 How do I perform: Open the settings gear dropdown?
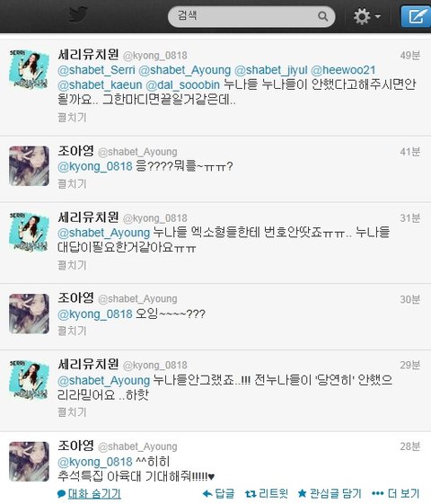(x=366, y=16)
